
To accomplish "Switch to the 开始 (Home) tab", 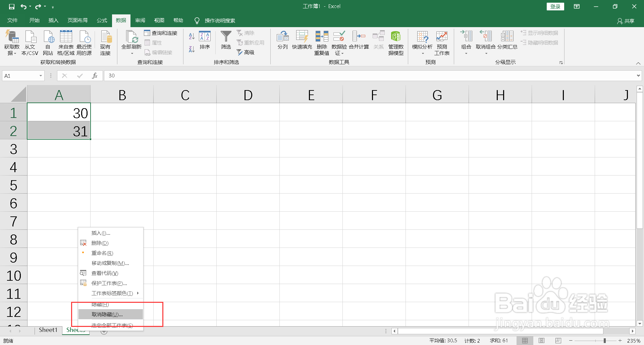I will click(x=34, y=20).
